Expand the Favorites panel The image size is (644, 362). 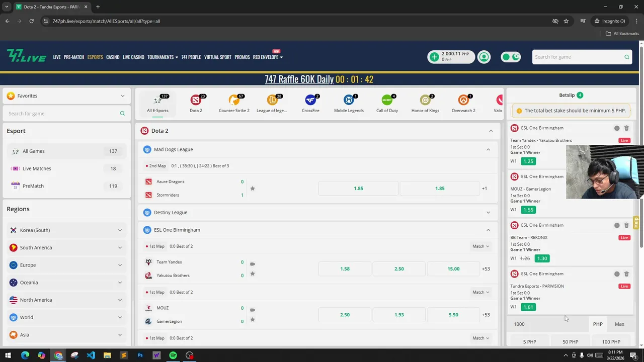coord(122,96)
